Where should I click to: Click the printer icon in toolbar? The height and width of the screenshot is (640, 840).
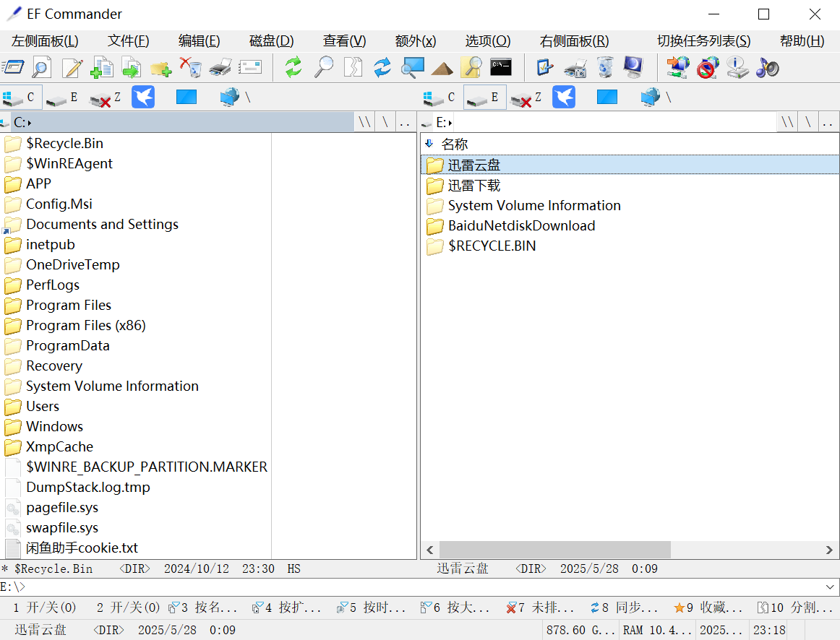pyautogui.click(x=220, y=68)
